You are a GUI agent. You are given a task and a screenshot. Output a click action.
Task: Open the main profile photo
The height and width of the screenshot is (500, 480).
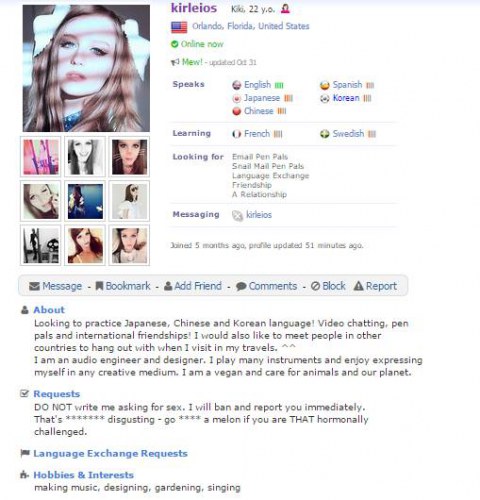click(x=86, y=68)
